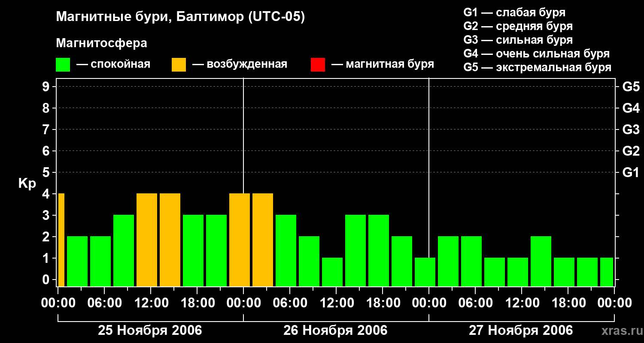
Task: Click the '— магнитная буря' legend label
Action: click(x=383, y=65)
